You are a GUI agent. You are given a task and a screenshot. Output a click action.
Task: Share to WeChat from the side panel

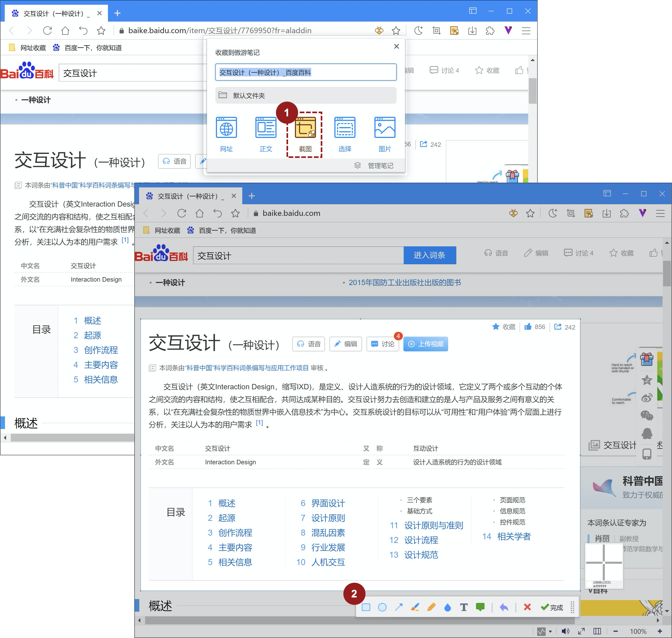tap(647, 415)
